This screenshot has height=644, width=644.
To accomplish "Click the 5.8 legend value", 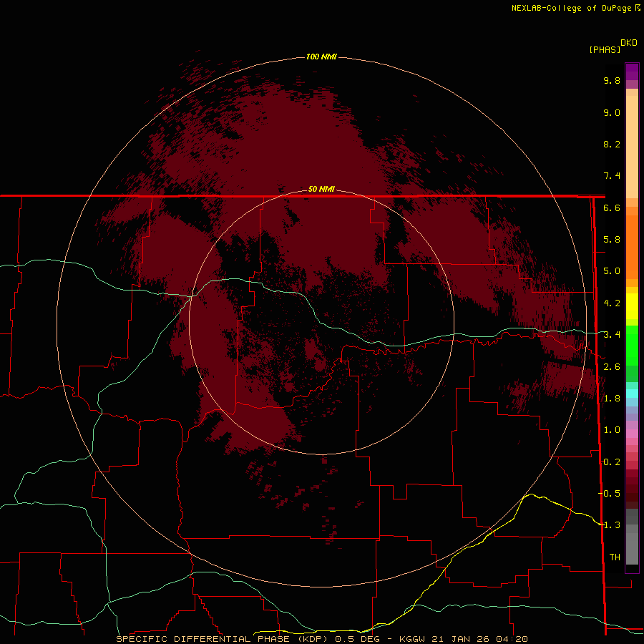I will (x=612, y=240).
